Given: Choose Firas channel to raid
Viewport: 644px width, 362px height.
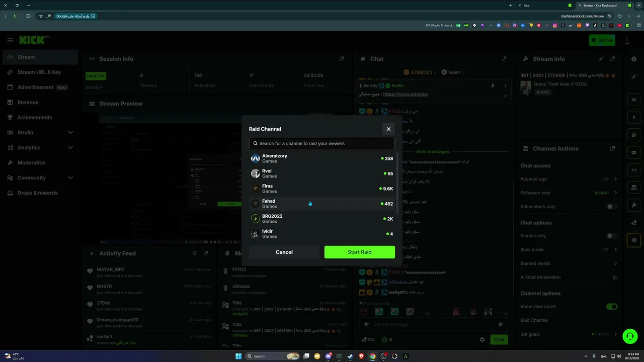Looking at the screenshot, I should point(322,189).
